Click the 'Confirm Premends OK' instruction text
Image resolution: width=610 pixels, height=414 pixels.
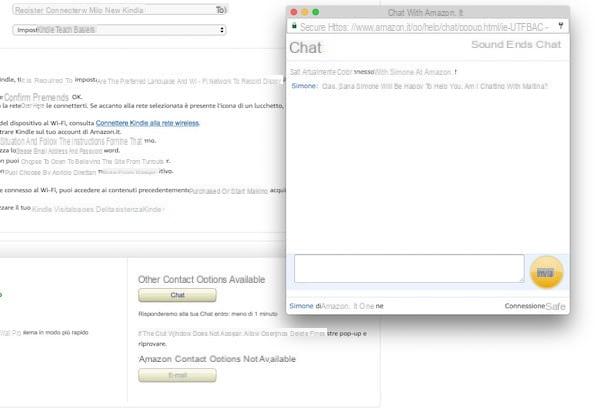(x=43, y=97)
